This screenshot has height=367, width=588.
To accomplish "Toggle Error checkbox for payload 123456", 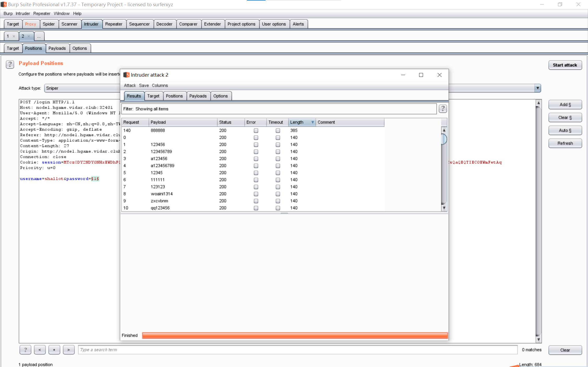I will point(256,145).
